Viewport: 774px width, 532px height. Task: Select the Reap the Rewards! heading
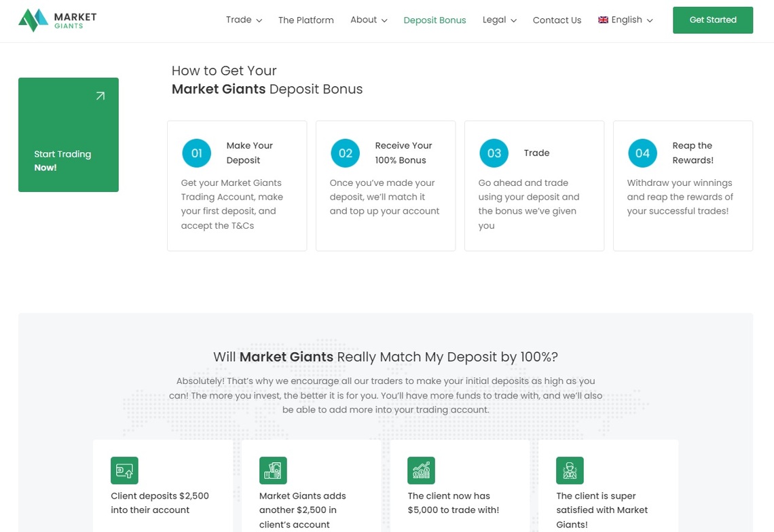point(693,153)
